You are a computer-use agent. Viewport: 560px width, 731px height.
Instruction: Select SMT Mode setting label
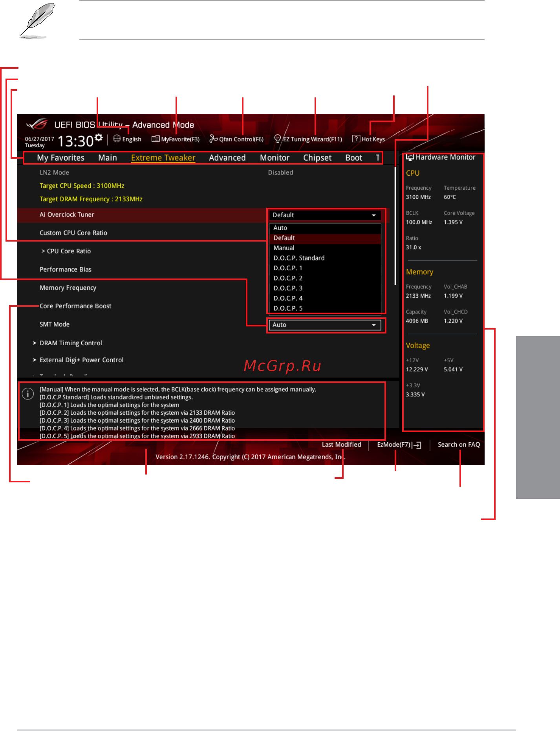(55, 324)
